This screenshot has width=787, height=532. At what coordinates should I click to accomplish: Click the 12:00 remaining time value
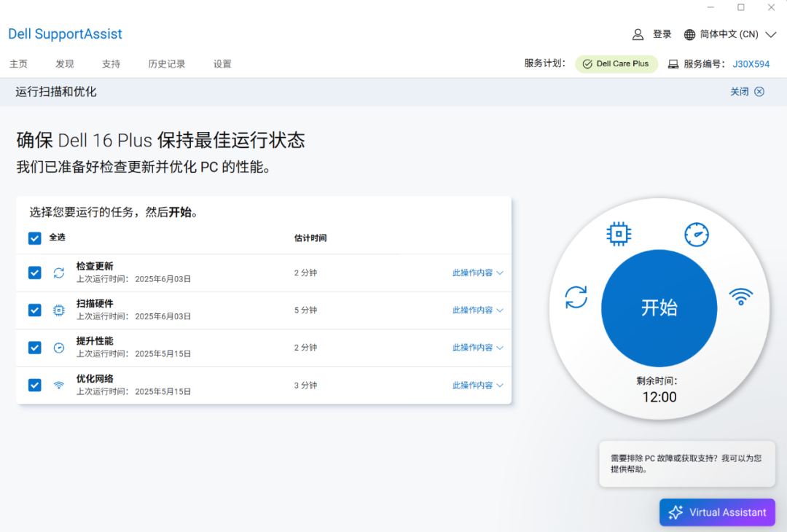click(x=659, y=397)
